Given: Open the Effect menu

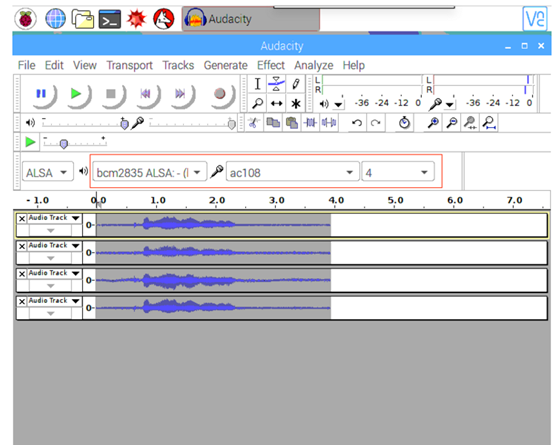Looking at the screenshot, I should pos(271,65).
